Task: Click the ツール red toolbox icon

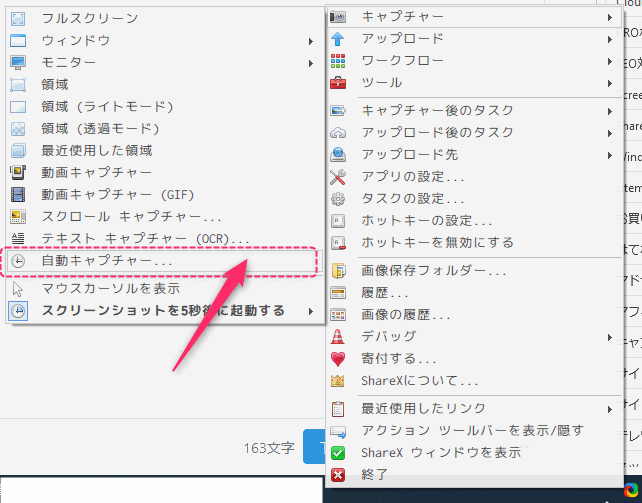Action: (338, 83)
